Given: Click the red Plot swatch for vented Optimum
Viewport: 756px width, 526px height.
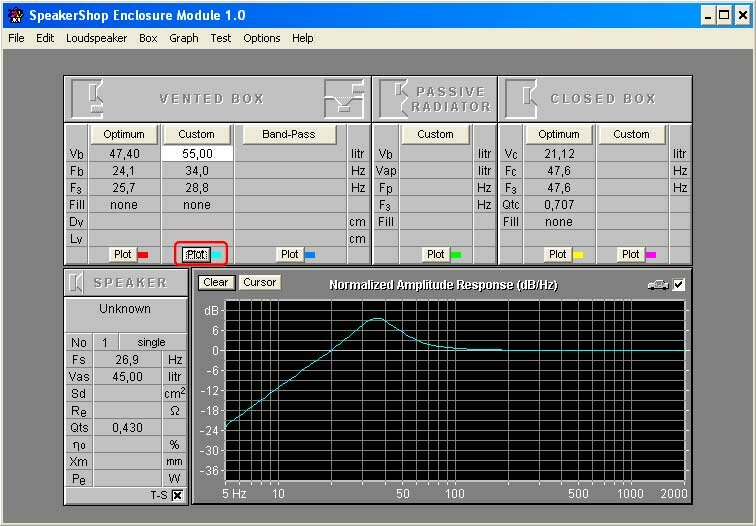Looking at the screenshot, I should (143, 255).
